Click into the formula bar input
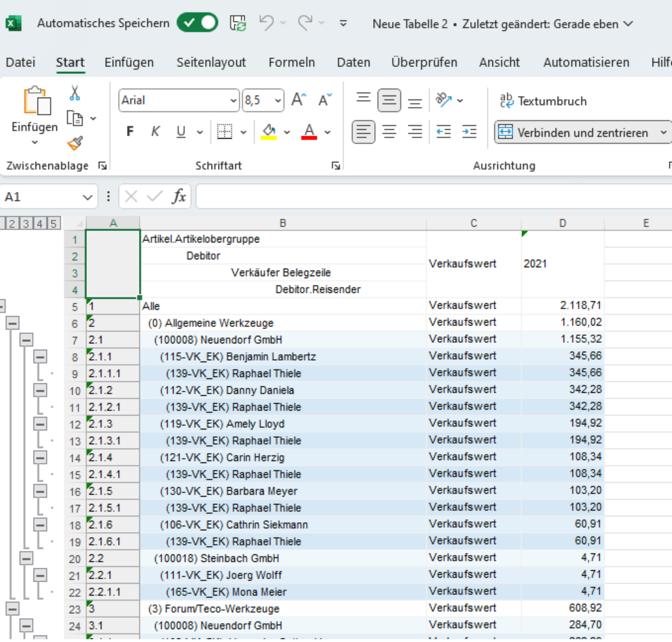672x642 pixels. coord(434,197)
